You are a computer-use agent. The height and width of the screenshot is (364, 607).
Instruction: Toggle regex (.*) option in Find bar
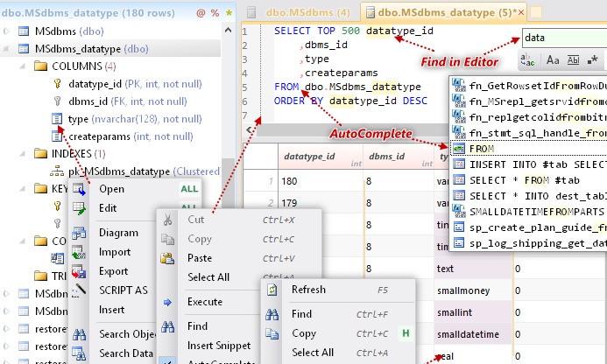click(x=592, y=60)
